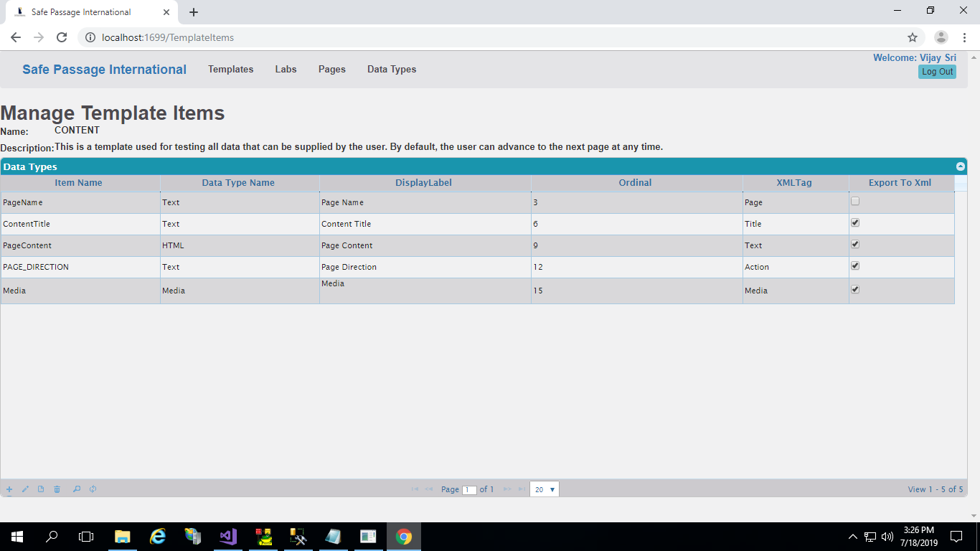Image resolution: width=980 pixels, height=551 pixels.
Task: Open the IIS Manager globe icon in the taskbar
Action: tap(193, 537)
